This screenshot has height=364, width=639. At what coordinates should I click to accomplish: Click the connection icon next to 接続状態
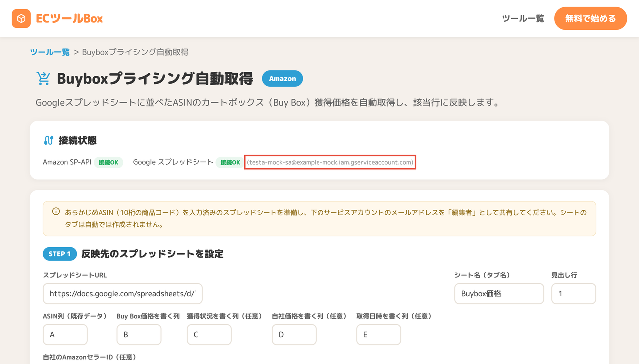coord(48,140)
